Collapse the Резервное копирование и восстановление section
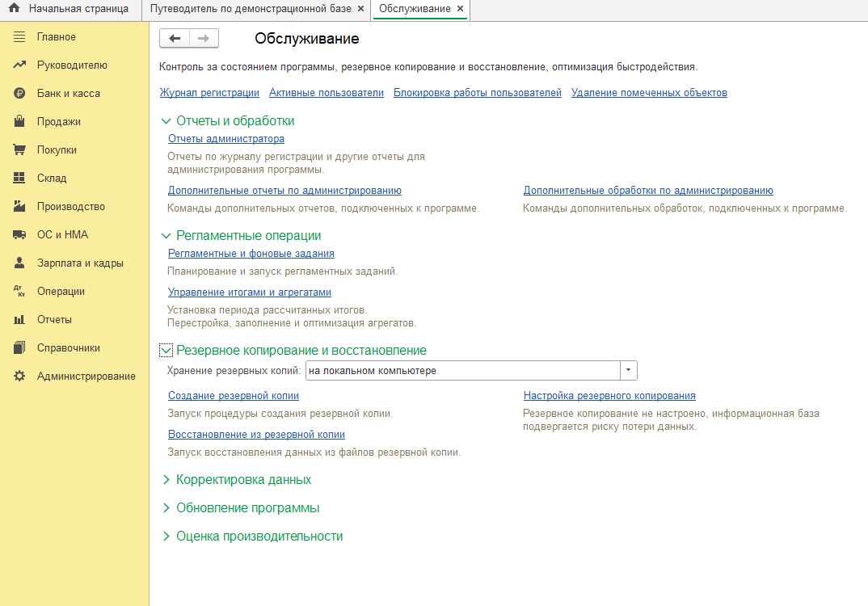This screenshot has width=868, height=606. (x=166, y=351)
